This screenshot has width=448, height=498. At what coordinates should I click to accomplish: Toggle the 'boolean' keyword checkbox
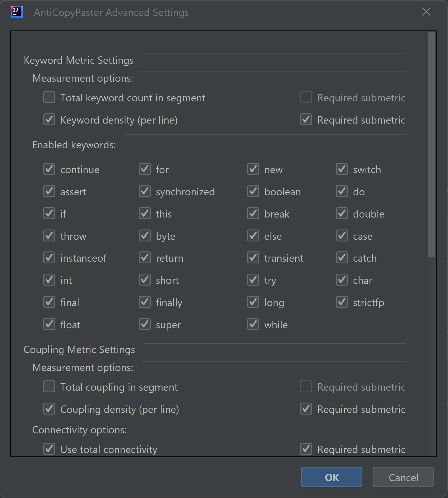(x=253, y=191)
